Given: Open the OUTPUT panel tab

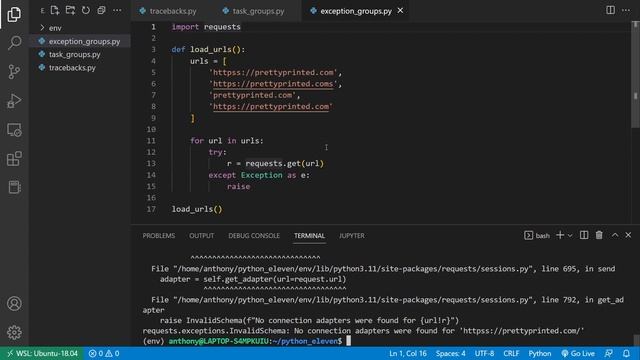Looking at the screenshot, I should pyautogui.click(x=202, y=236).
